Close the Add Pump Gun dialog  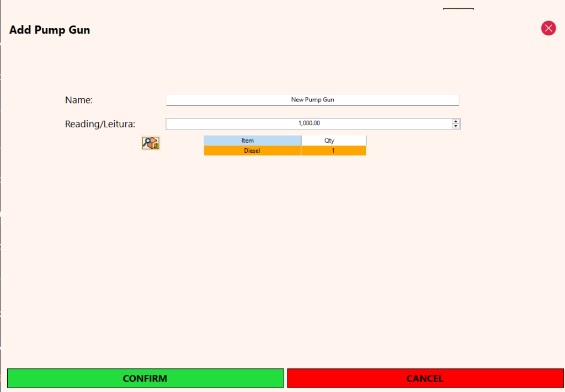pos(548,28)
